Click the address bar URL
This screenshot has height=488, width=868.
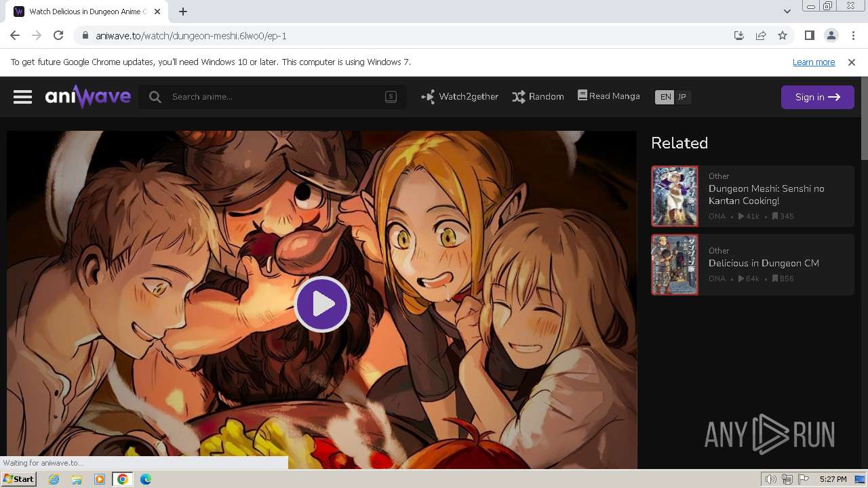[x=191, y=36]
